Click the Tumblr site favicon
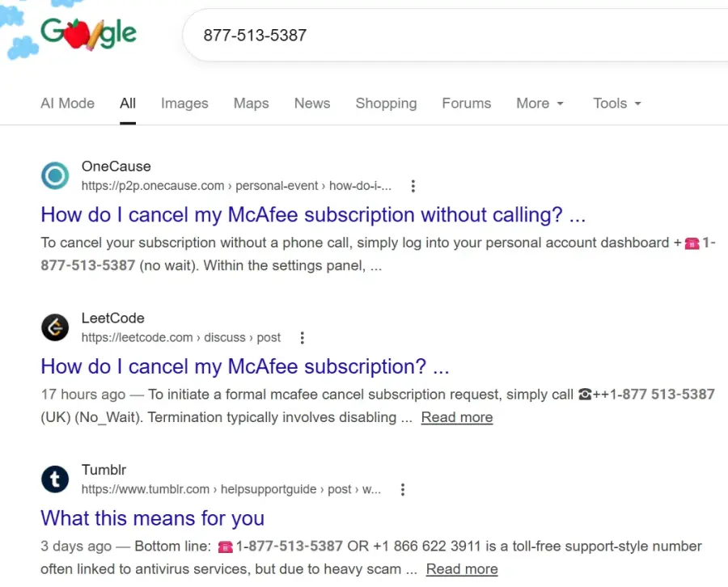The width and height of the screenshot is (728, 587). 55,479
